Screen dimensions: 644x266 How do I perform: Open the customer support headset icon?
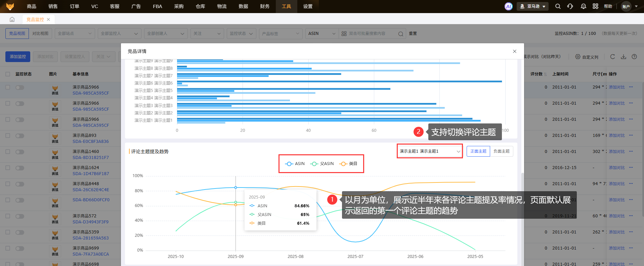point(570,6)
